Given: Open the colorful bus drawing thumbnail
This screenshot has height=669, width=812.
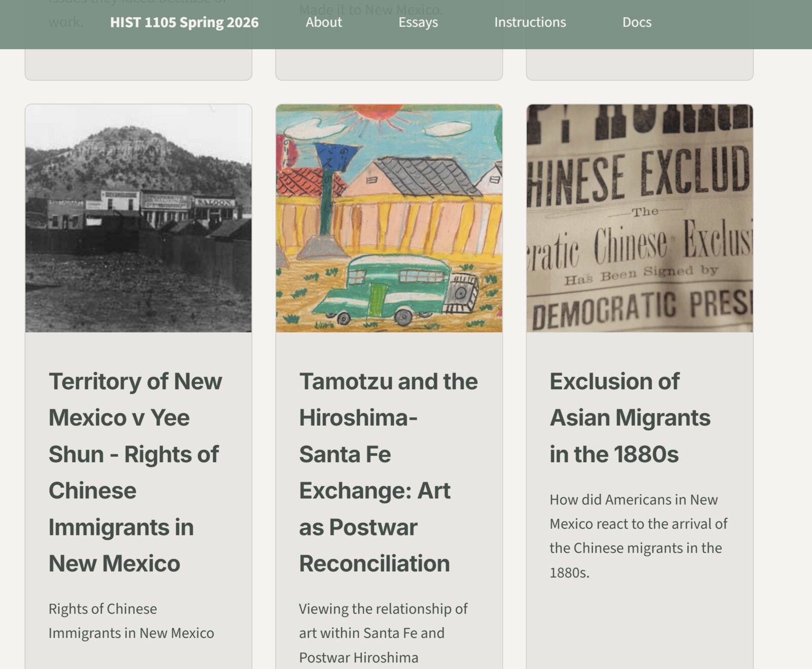Looking at the screenshot, I should pyautogui.click(x=389, y=218).
